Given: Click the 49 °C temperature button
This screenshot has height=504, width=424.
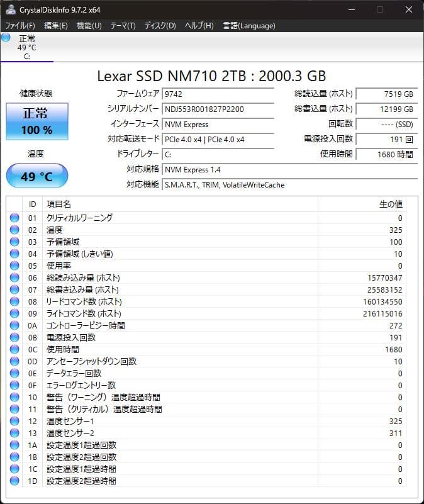Looking at the screenshot, I should click(x=37, y=176).
